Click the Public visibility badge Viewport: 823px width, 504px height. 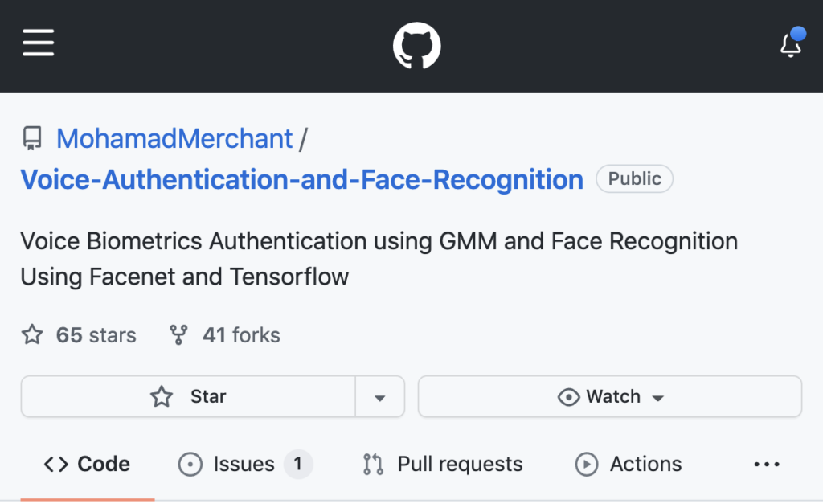tap(634, 178)
